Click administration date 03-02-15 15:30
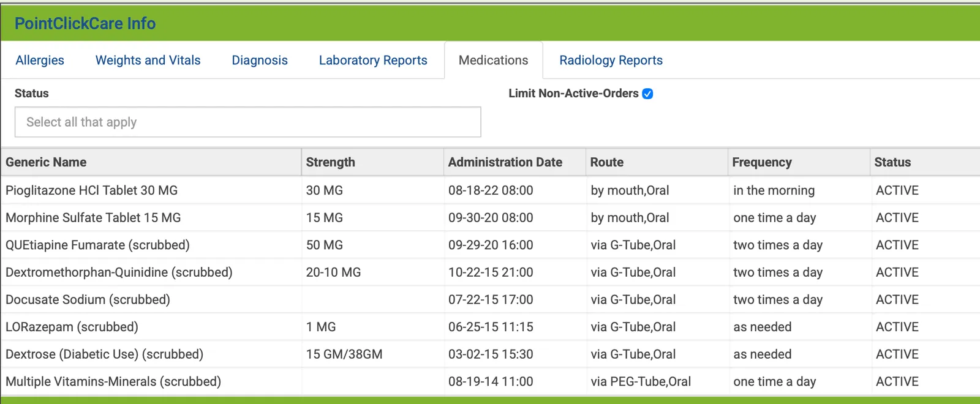Image resolution: width=980 pixels, height=404 pixels. point(491,354)
